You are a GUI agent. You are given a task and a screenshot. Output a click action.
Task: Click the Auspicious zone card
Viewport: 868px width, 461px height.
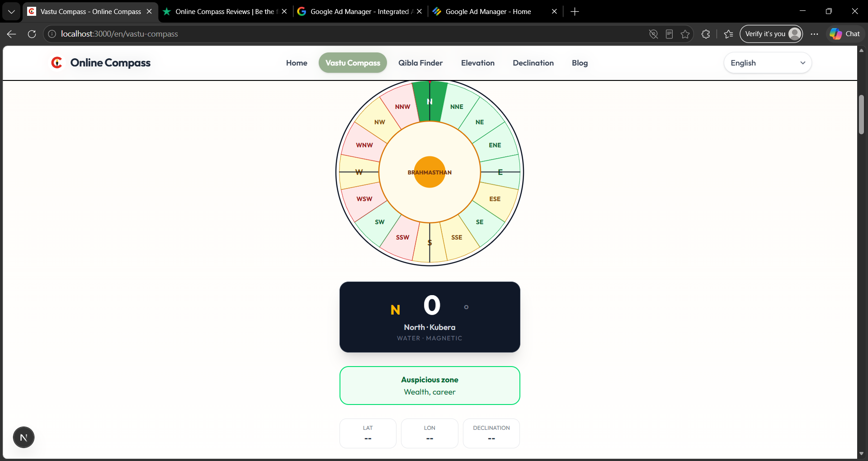[429, 386]
